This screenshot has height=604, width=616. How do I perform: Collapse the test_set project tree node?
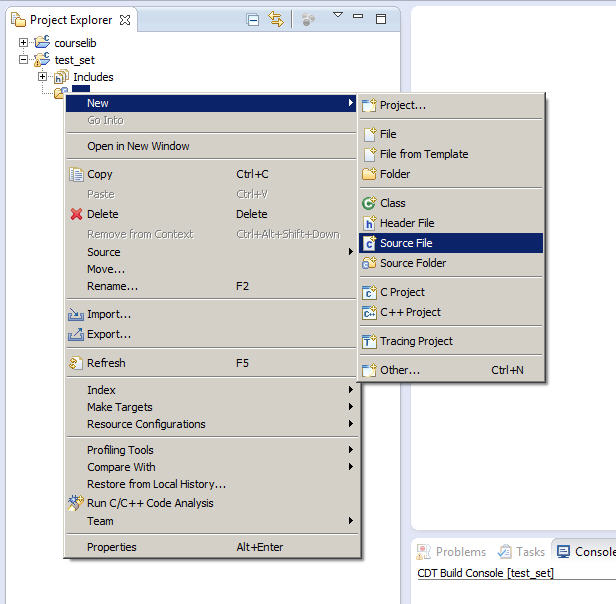click(24, 60)
